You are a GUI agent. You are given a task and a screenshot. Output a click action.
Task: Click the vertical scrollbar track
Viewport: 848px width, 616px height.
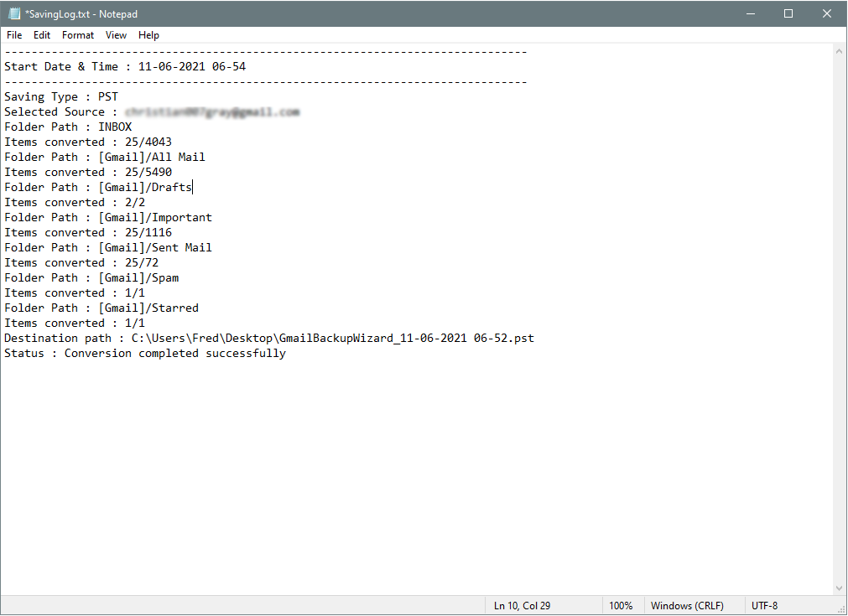click(840, 318)
